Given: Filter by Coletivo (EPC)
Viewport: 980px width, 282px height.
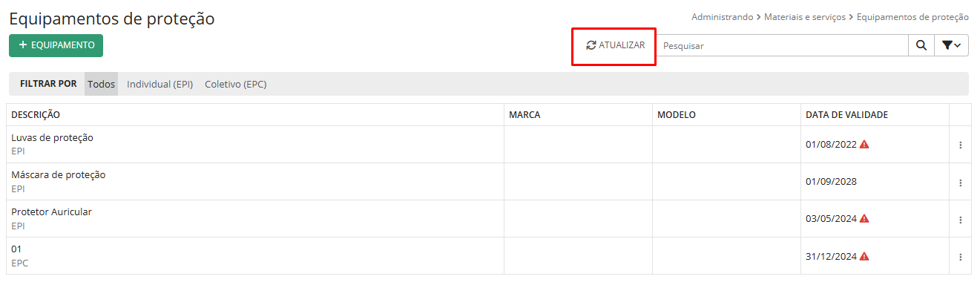Looking at the screenshot, I should tap(235, 84).
